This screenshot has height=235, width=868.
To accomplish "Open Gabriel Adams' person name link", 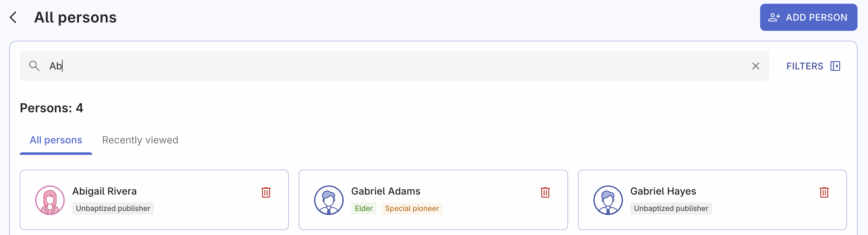I will coord(386,191).
